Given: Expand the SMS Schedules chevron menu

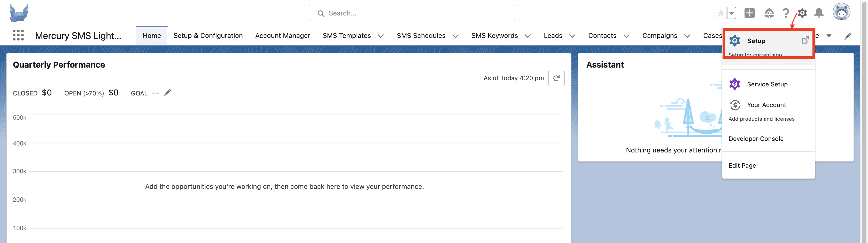Looking at the screenshot, I should pos(455,36).
